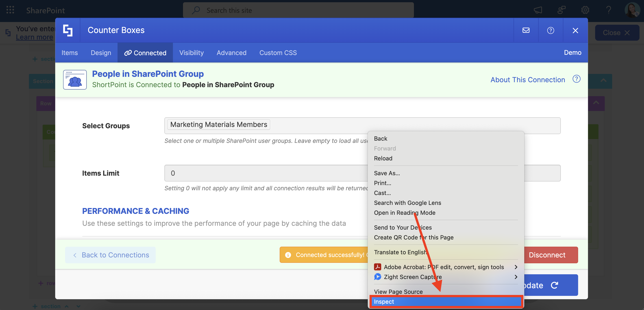Viewport: 644px width, 310px height.
Task: Click the ShortPoint logo in the dialog header
Action: 68,30
